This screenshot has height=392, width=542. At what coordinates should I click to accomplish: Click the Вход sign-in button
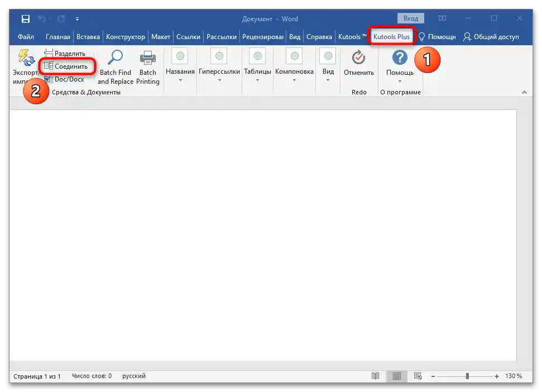click(411, 18)
